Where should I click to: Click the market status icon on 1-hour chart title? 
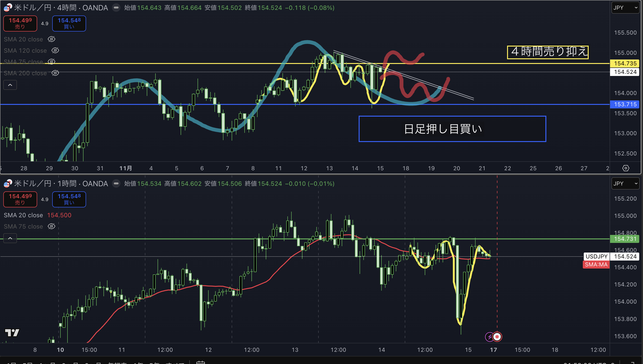(116, 183)
